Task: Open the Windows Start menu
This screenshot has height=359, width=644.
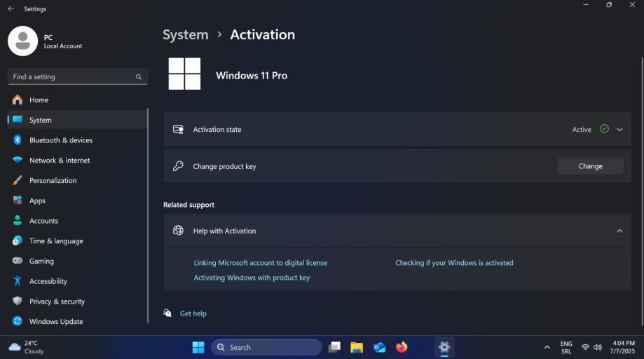Action: pyautogui.click(x=198, y=348)
